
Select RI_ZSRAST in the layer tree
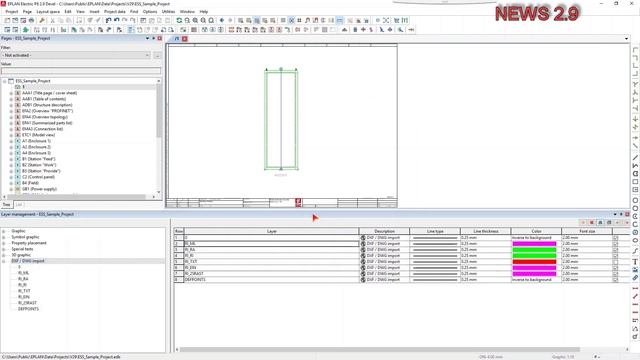[27, 303]
